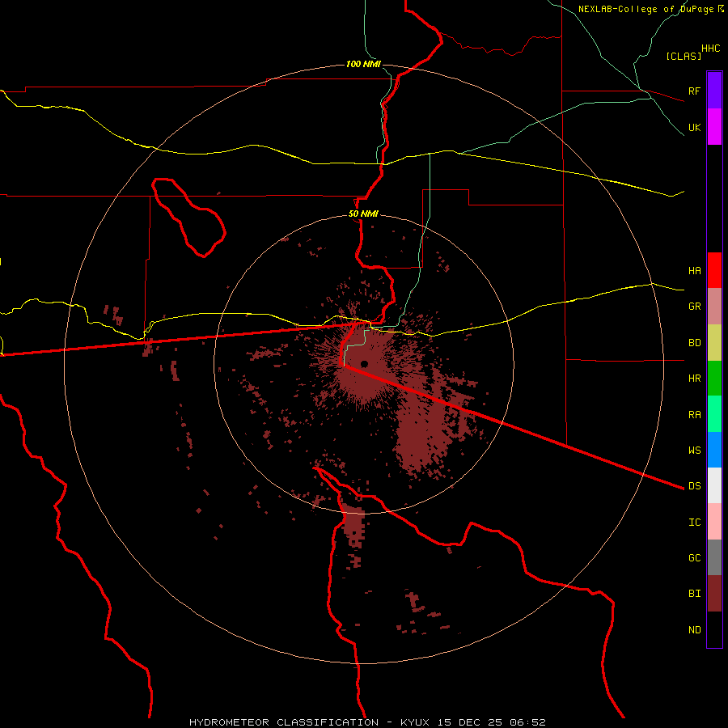Click the [CLAS] unit label
Viewport: 728px width, 728px height.
684,56
